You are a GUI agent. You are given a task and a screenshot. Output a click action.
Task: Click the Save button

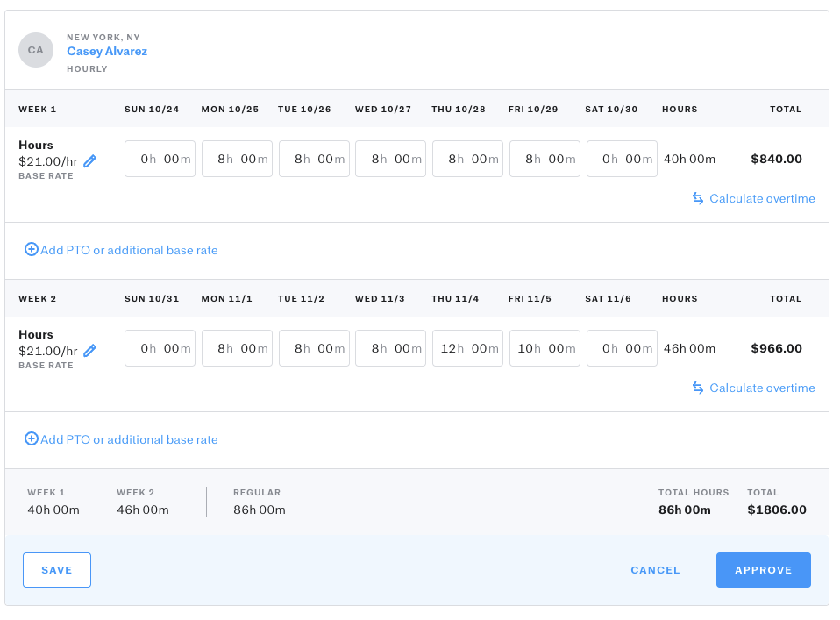pyautogui.click(x=56, y=570)
